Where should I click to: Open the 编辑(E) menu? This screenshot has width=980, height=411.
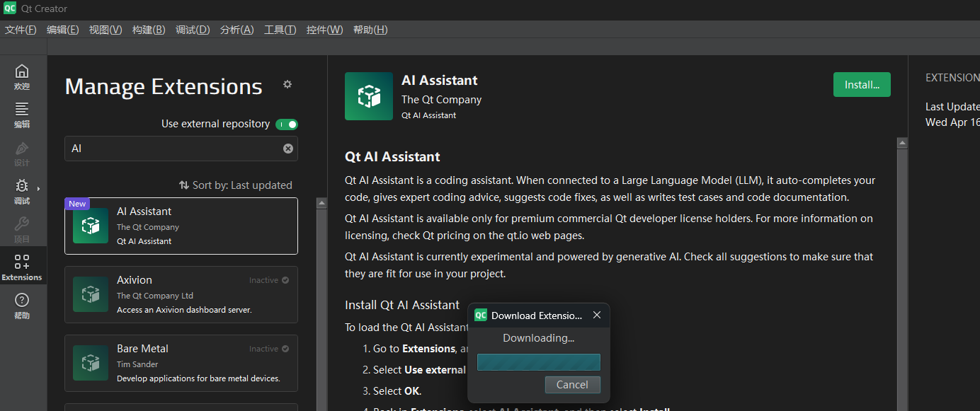tap(63, 30)
